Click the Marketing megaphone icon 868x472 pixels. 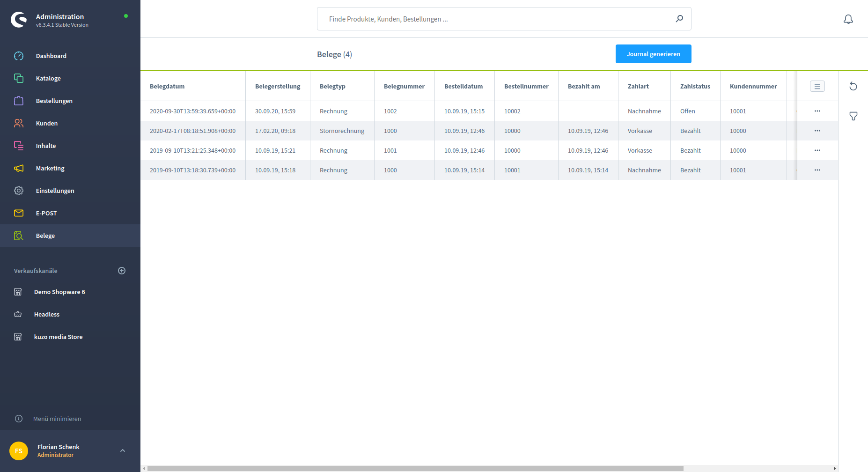click(x=19, y=168)
